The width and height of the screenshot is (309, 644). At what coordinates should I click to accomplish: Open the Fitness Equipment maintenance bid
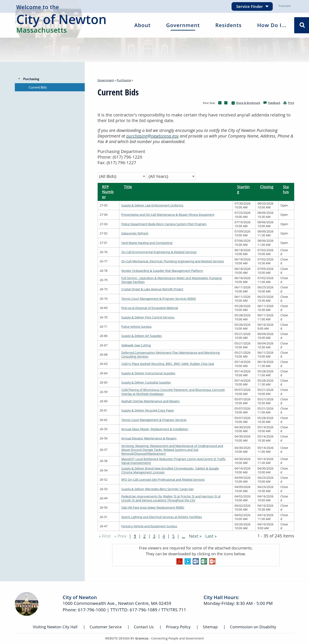tap(168, 214)
